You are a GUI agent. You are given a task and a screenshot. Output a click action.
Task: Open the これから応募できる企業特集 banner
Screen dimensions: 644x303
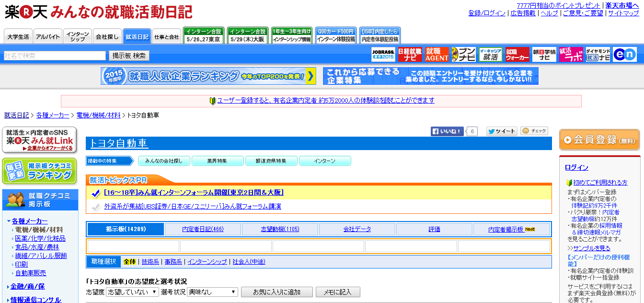[x=431, y=76]
